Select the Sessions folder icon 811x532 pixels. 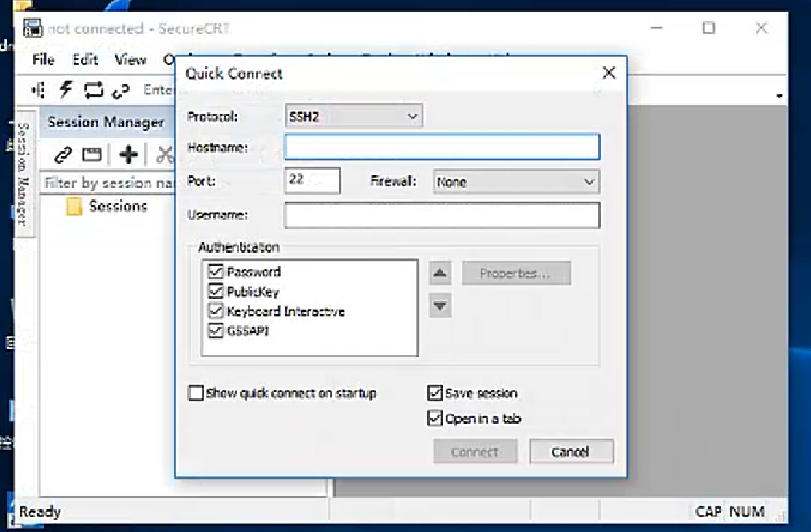click(74, 206)
